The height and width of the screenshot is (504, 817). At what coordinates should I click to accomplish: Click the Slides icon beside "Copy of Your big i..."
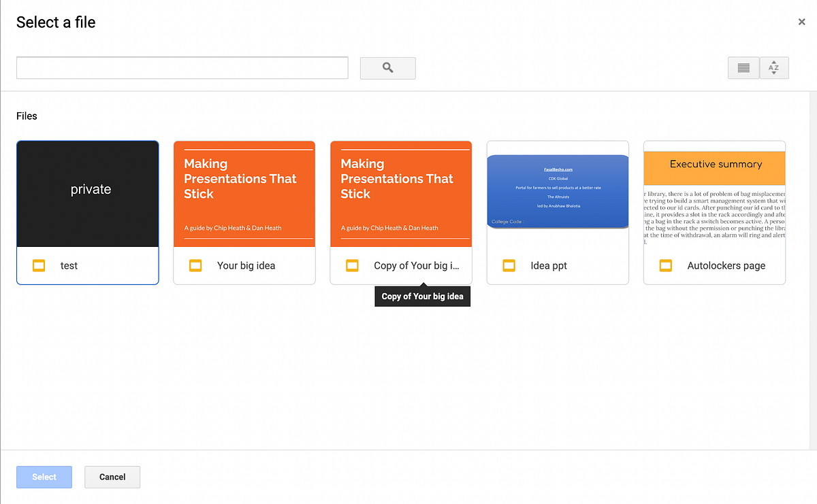[x=352, y=266]
